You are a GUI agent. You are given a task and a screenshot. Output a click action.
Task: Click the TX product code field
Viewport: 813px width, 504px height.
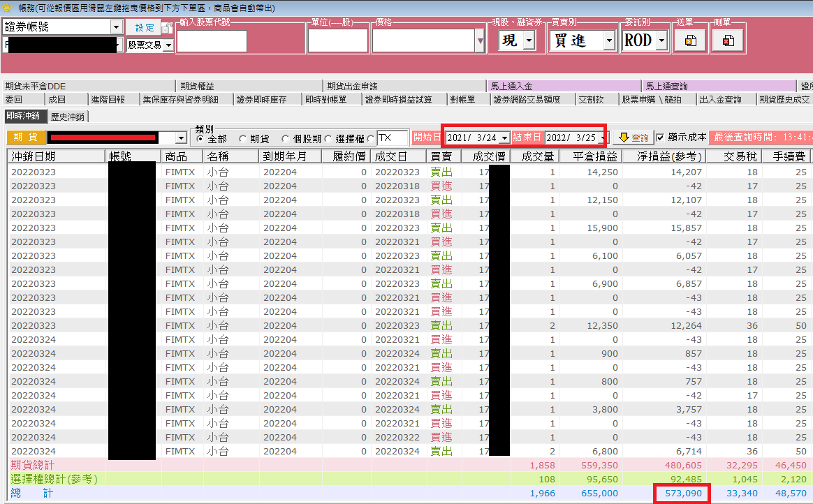tap(393, 138)
